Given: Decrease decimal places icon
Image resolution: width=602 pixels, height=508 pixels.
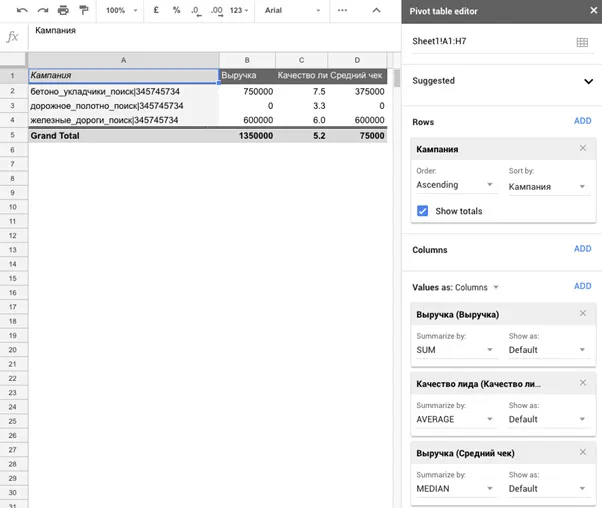Looking at the screenshot, I should tap(196, 11).
